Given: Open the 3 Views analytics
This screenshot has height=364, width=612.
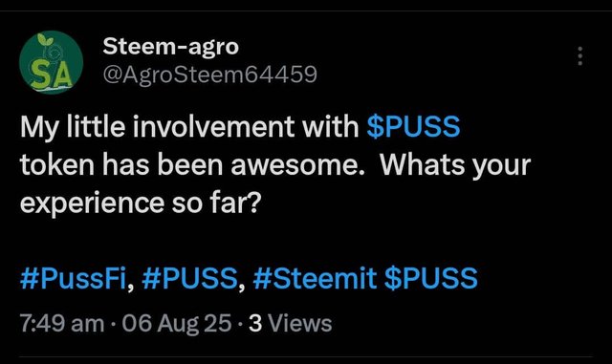Looking at the screenshot, I should 291,324.
